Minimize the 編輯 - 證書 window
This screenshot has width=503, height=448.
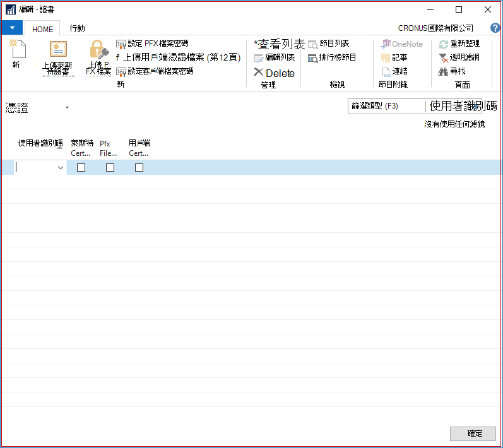coord(430,9)
